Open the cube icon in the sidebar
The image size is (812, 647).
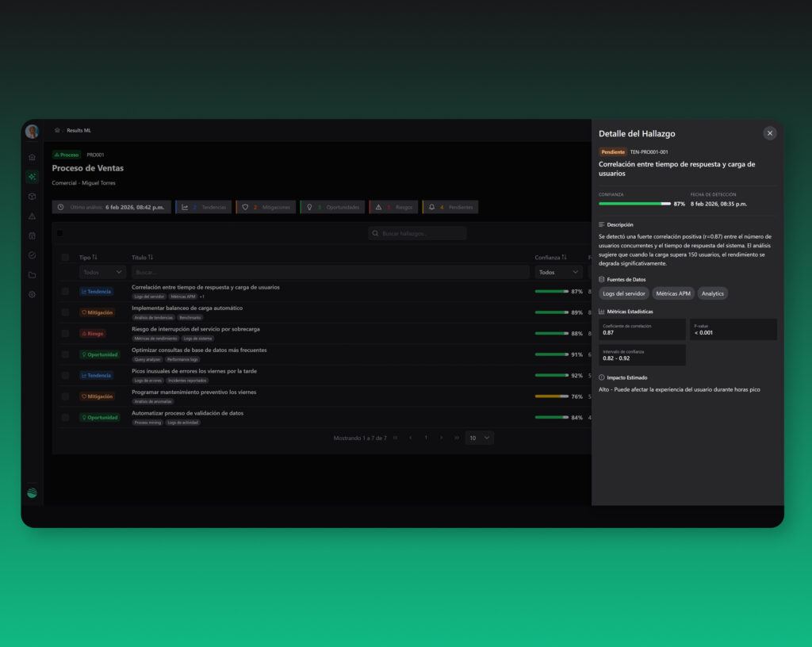coord(32,196)
